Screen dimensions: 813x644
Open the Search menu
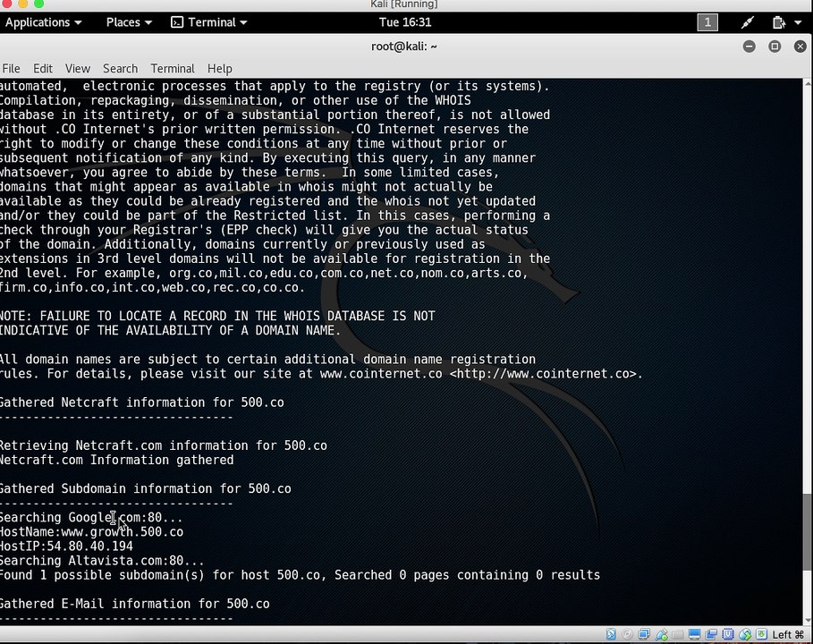pyautogui.click(x=120, y=69)
